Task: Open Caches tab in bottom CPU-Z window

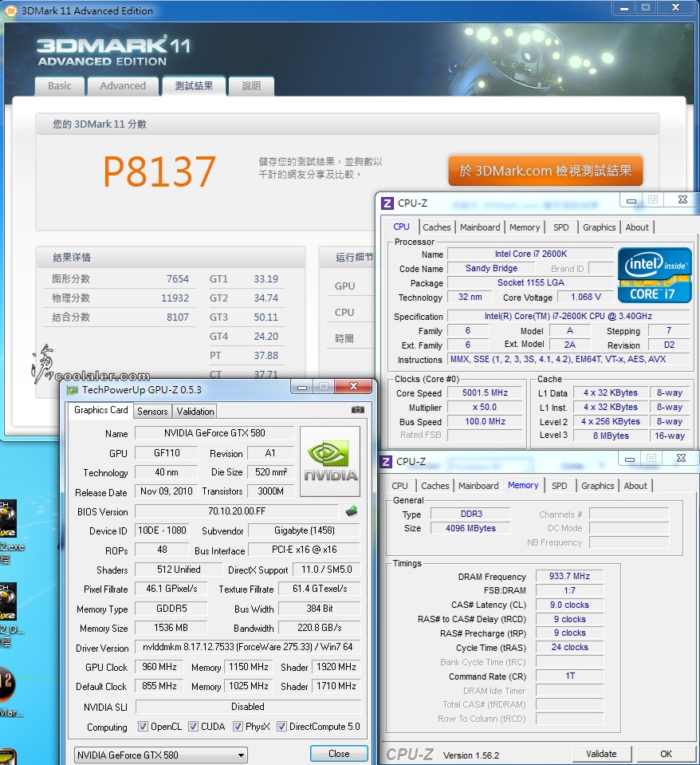Action: [435, 486]
